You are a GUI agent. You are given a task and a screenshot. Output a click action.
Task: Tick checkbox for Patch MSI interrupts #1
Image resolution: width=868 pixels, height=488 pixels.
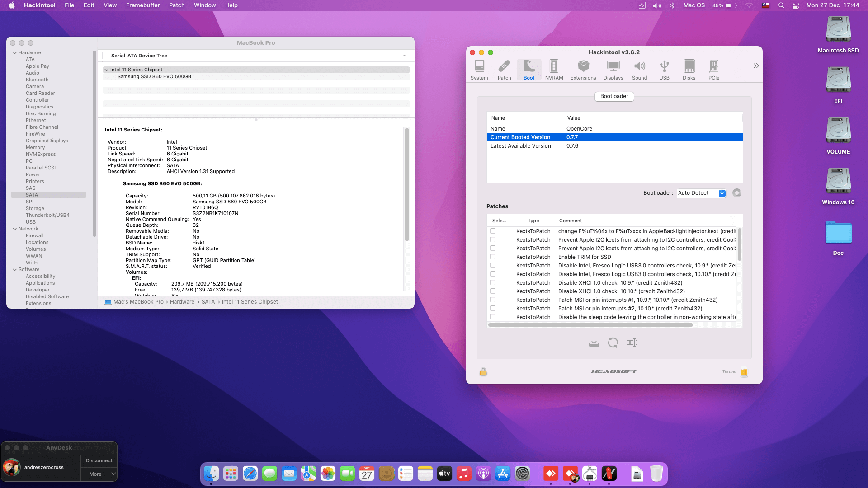[x=493, y=300]
